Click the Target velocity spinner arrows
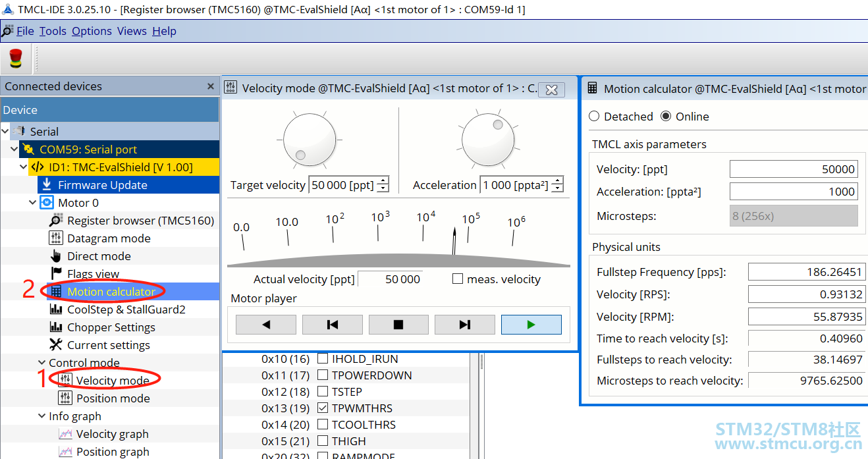 coord(383,185)
